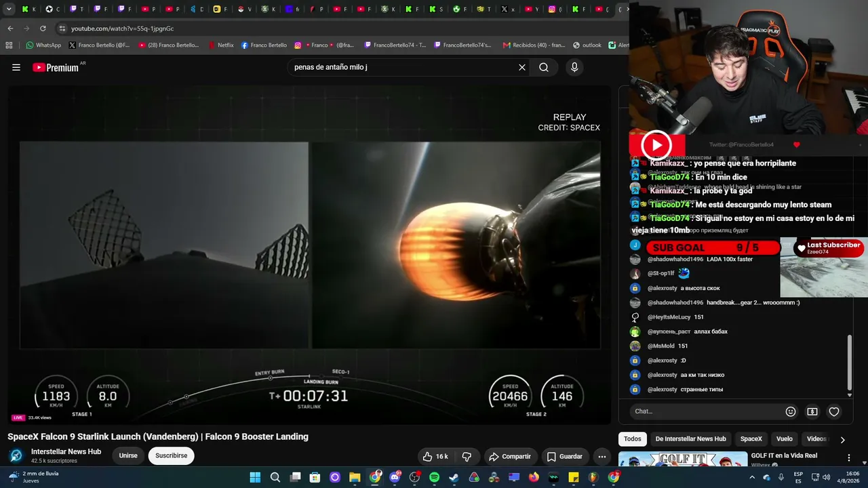Open Netflix bookmark
This screenshot has height=488, width=868.
[220, 45]
